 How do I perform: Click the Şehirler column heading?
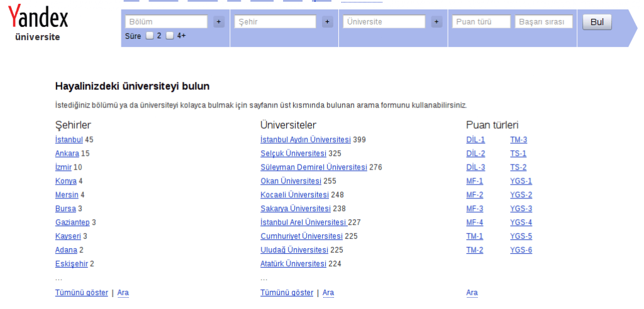(73, 125)
